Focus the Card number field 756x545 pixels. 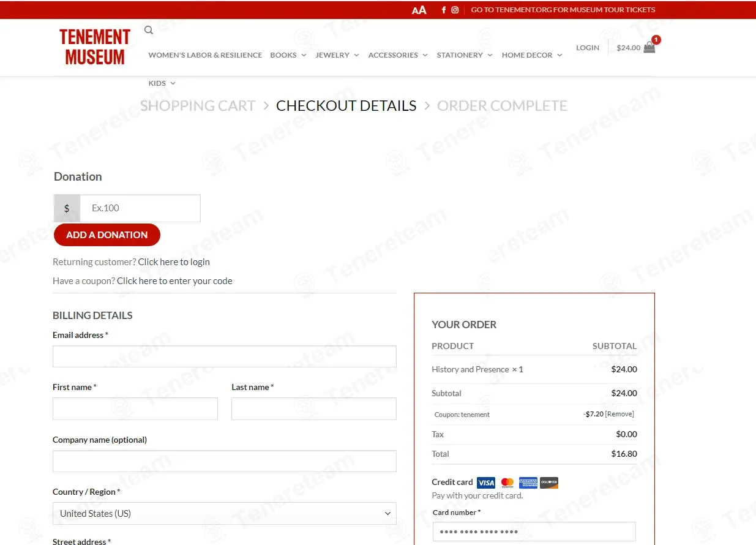(534, 532)
